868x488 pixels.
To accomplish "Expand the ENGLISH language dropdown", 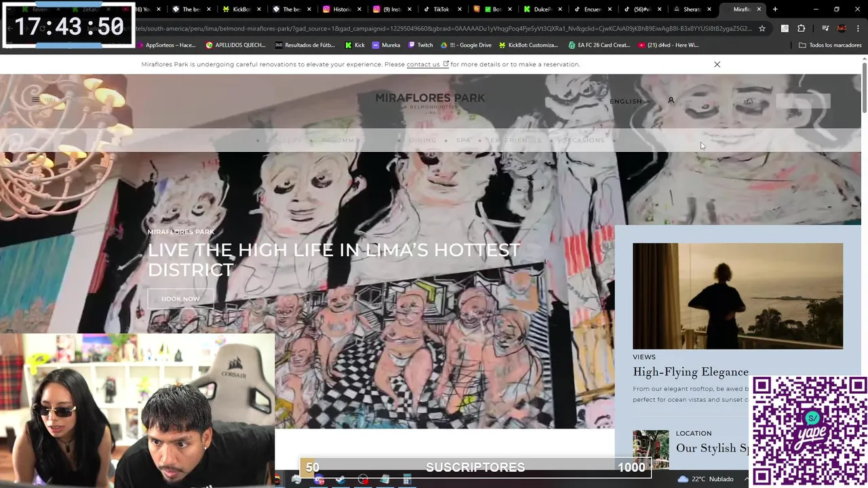I will coord(630,102).
